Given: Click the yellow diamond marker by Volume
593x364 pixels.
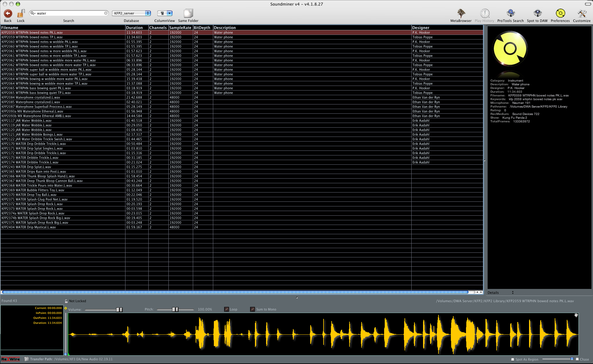Looking at the screenshot, I should click(66, 308).
